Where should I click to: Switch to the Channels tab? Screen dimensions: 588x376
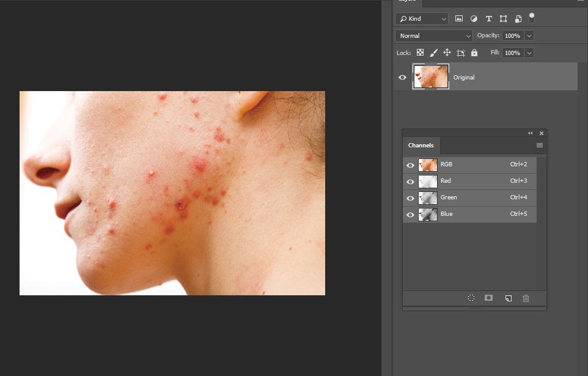point(421,145)
